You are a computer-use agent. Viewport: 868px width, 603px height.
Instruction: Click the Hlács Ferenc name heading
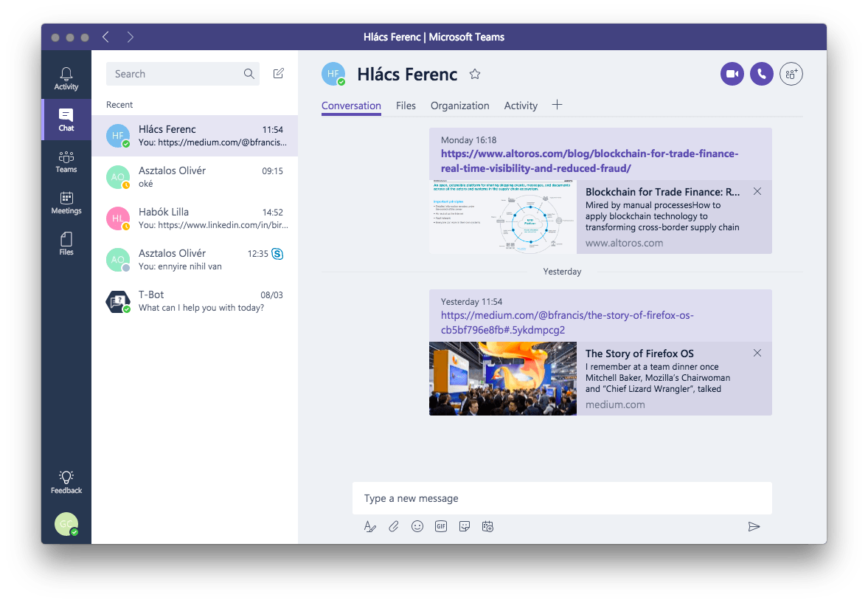coord(407,75)
